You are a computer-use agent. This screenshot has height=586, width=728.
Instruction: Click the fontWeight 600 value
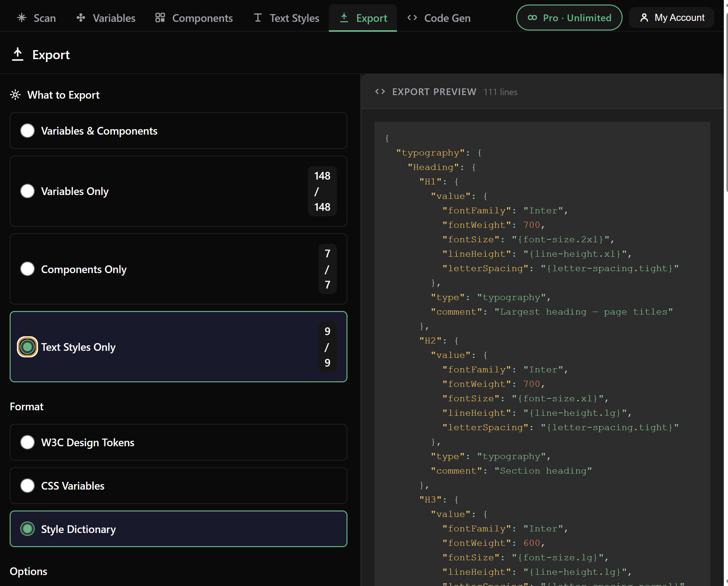pos(532,543)
